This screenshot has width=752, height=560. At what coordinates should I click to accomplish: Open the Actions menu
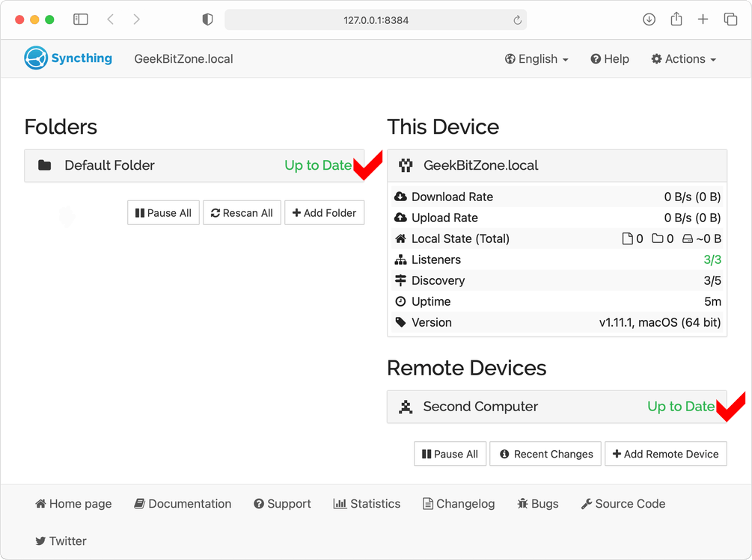pyautogui.click(x=683, y=59)
